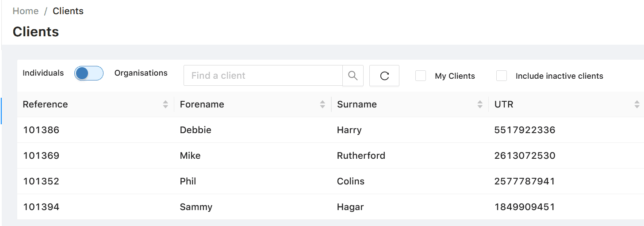
Task: Select reference 101369 cell
Action: click(x=41, y=156)
